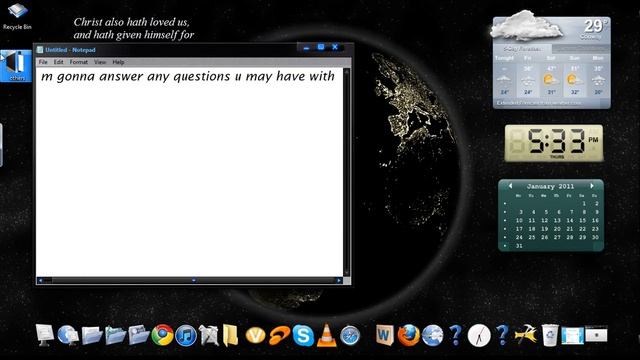
Task: Click Notepad horizontal scrollbar left arrow
Action: coord(40,280)
